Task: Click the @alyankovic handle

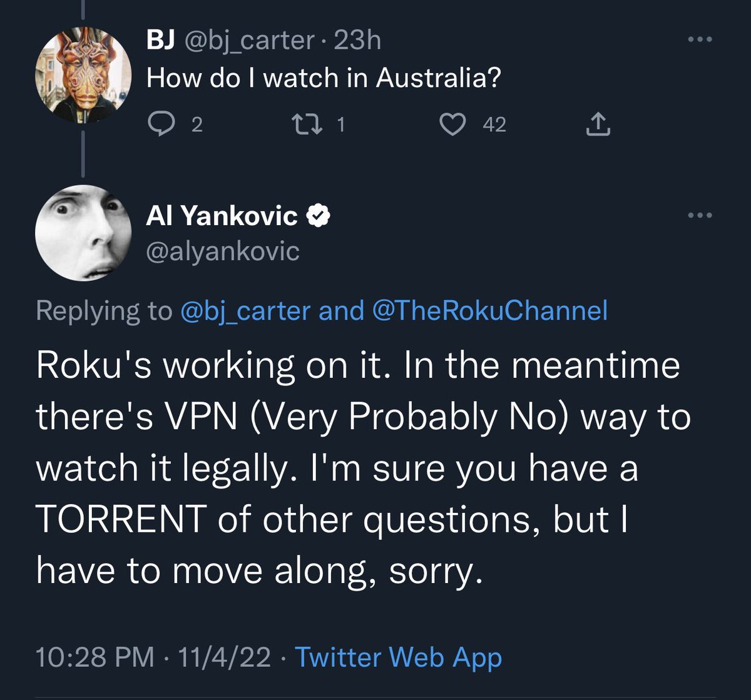Action: coord(223,251)
